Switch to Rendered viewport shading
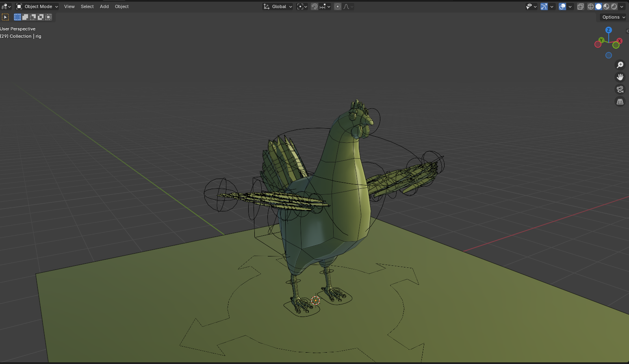The image size is (629, 364). coord(614,6)
